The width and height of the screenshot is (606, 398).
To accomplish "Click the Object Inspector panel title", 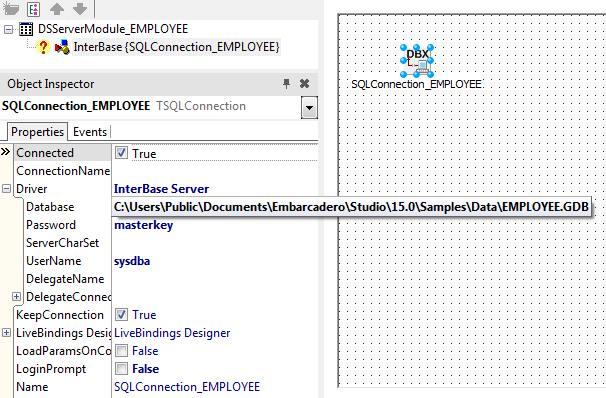I will point(51,84).
